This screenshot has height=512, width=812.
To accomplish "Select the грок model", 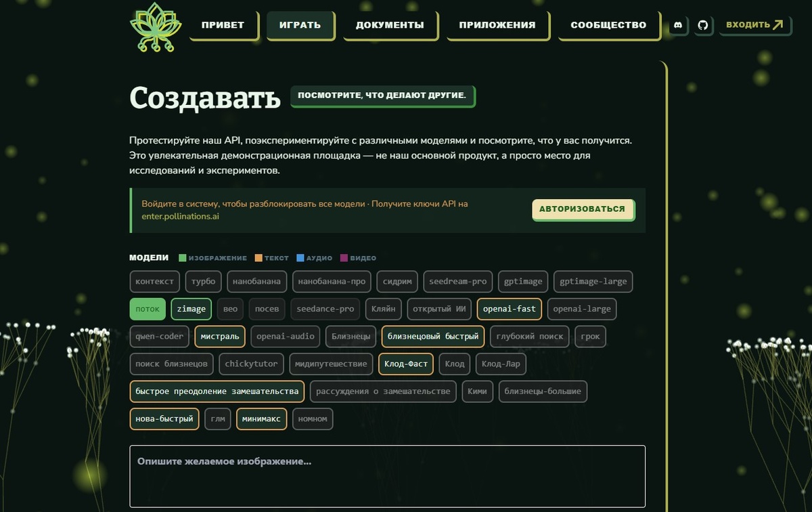I will [x=590, y=336].
